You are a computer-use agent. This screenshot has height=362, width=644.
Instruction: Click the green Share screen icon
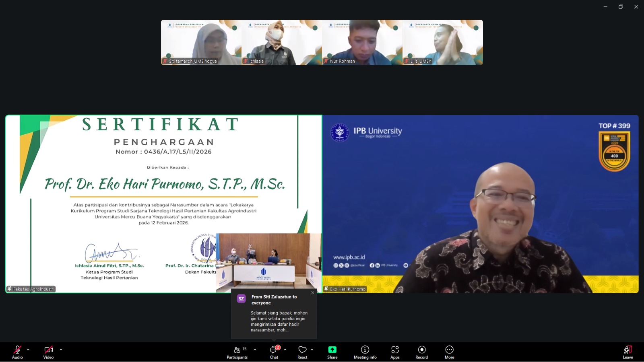pyautogui.click(x=332, y=350)
